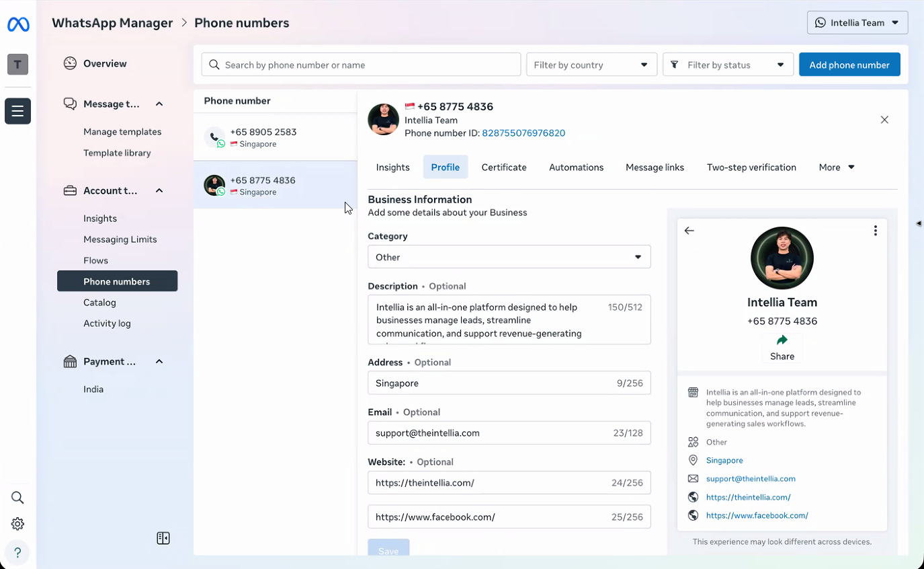This screenshot has width=924, height=569.
Task: Click phone number ID 828755076976820 link
Action: pos(523,133)
